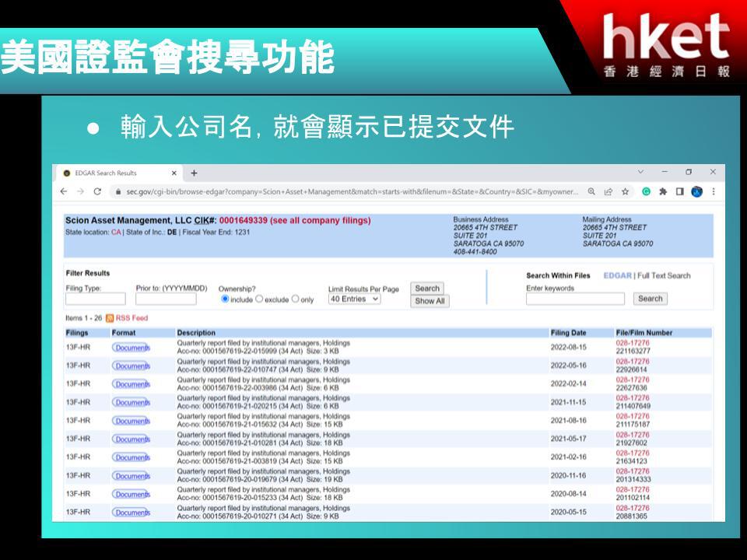Open Documents for the 2021-05-17 filing

coord(132,439)
